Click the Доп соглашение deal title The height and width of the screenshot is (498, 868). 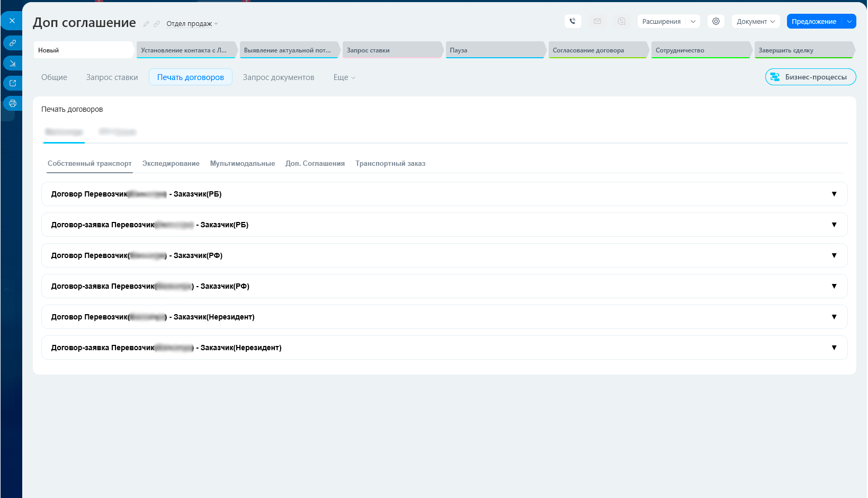(x=84, y=23)
